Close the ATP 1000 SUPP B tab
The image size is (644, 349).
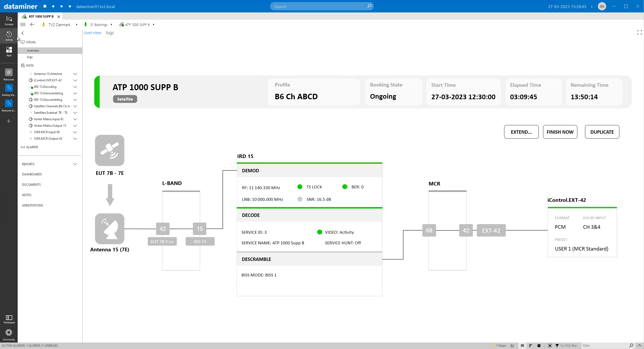[59, 17]
